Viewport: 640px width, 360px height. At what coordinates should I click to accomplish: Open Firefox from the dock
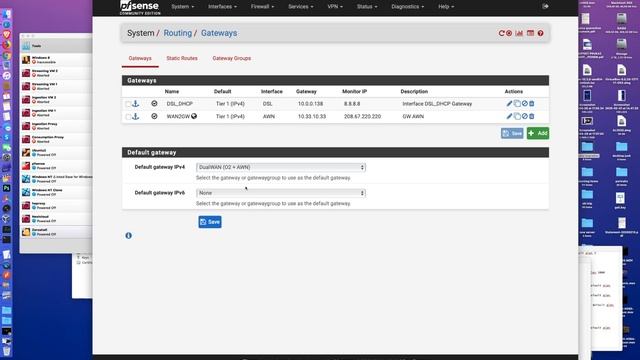tap(7, 45)
